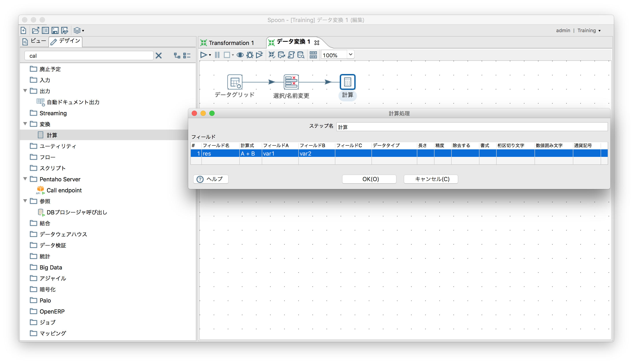Click the Run transformation play icon

[204, 54]
